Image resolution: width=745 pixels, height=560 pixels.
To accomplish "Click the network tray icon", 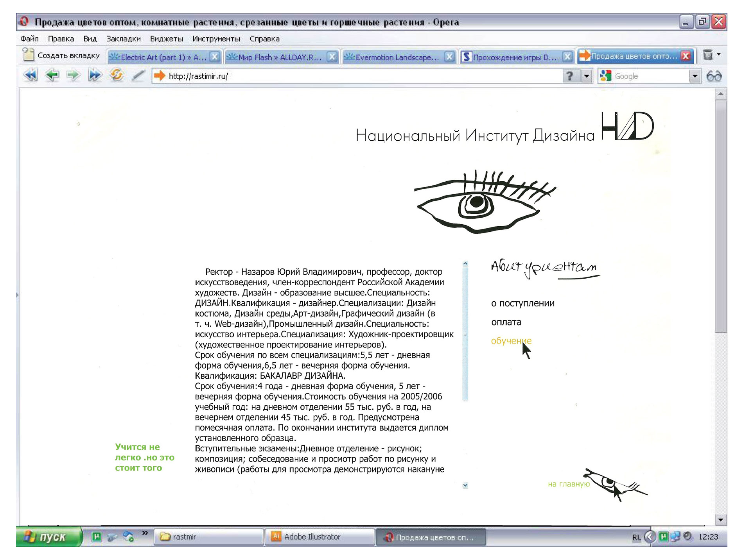I will pos(675,537).
